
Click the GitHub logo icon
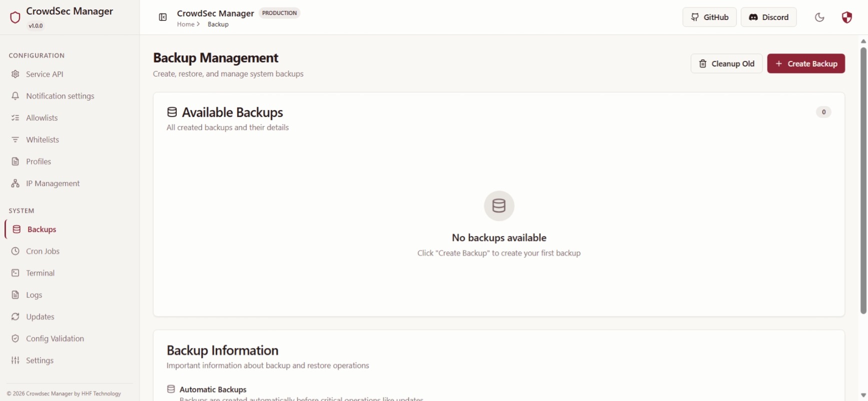(695, 17)
